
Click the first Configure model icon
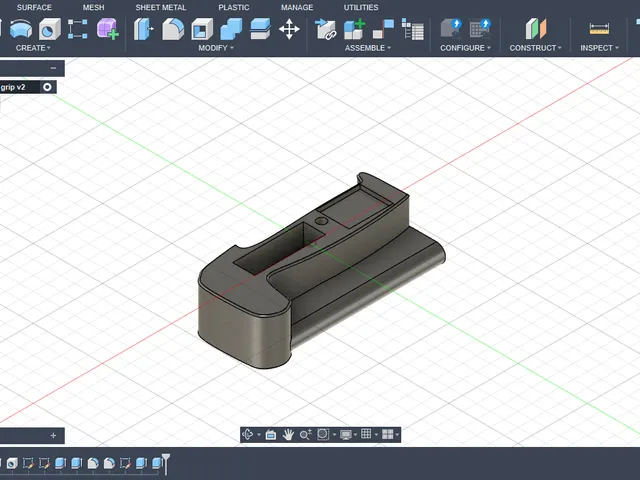click(x=451, y=29)
